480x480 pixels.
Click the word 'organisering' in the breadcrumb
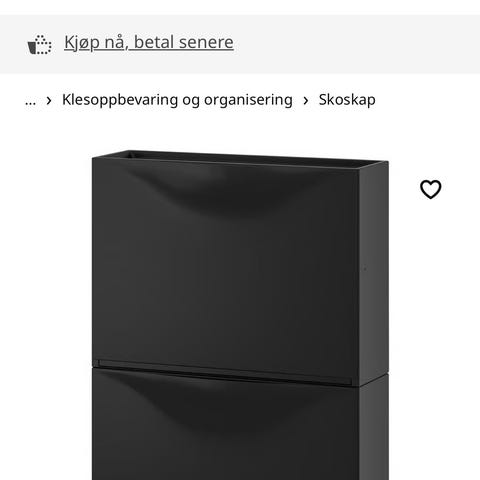pyautogui.click(x=248, y=101)
